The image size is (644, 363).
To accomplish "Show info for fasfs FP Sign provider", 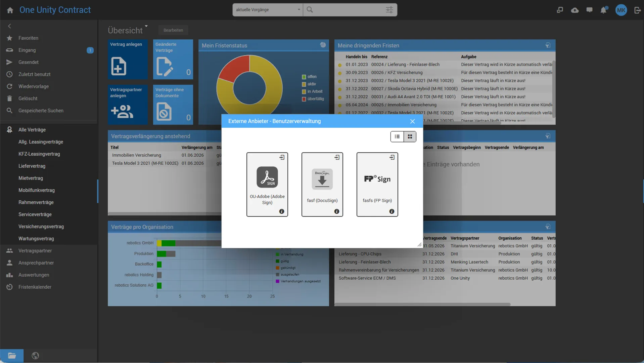I will point(392,211).
